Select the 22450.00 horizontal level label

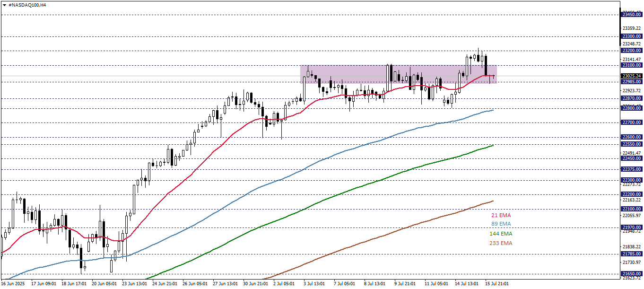[632, 158]
